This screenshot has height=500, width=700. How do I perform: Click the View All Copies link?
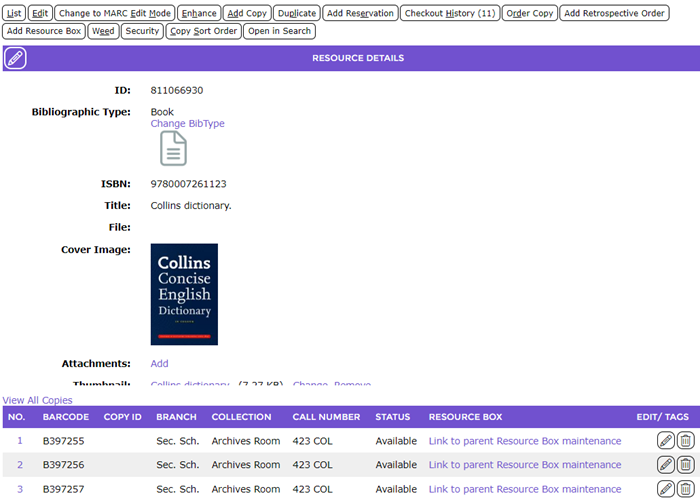point(38,400)
